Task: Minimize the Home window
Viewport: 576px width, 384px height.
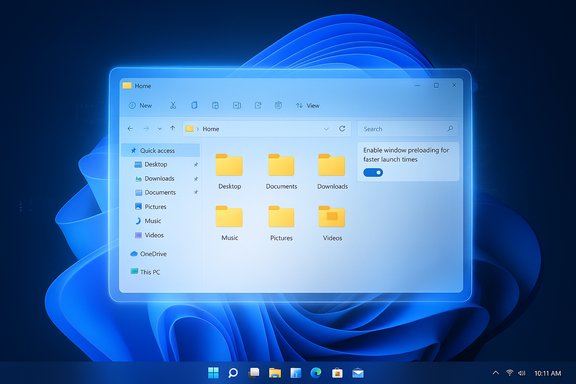Action: click(x=418, y=85)
